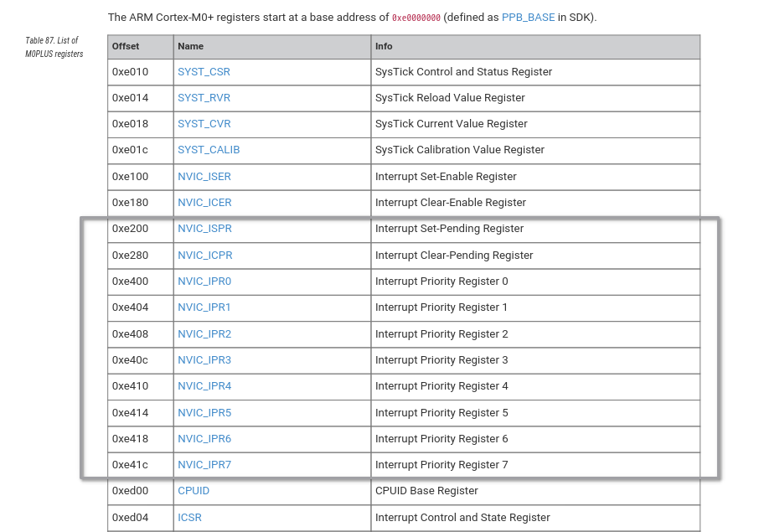
Task: Select the NVIC_IPR0 register link
Action: point(204,281)
